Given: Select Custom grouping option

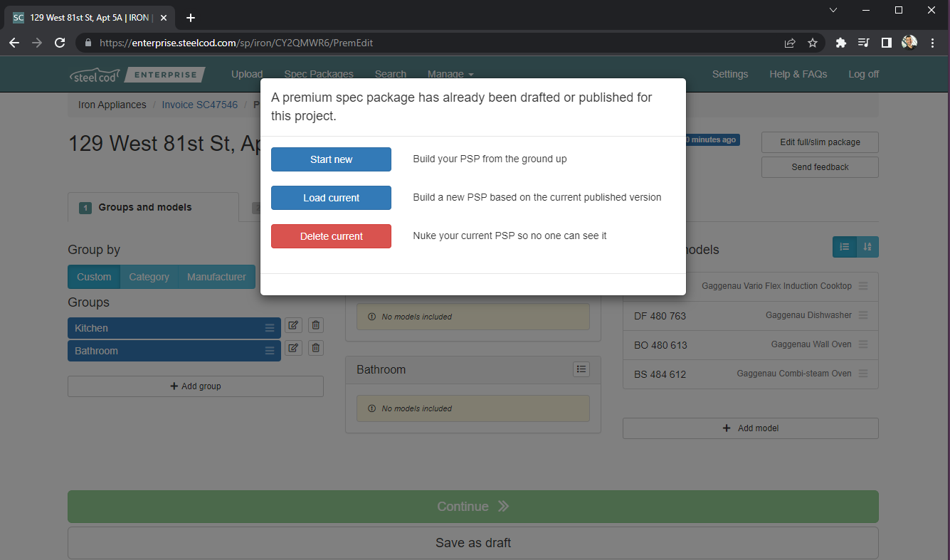Looking at the screenshot, I should click(x=94, y=277).
